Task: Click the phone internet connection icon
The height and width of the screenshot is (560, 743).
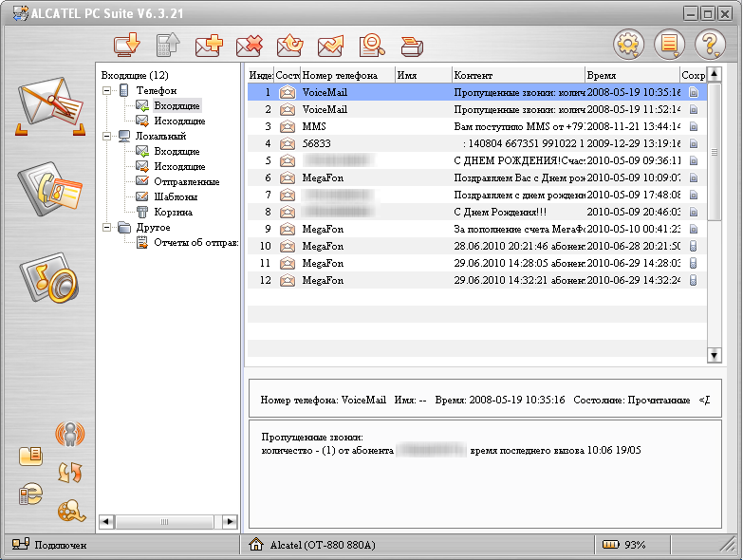Action: (x=30, y=494)
